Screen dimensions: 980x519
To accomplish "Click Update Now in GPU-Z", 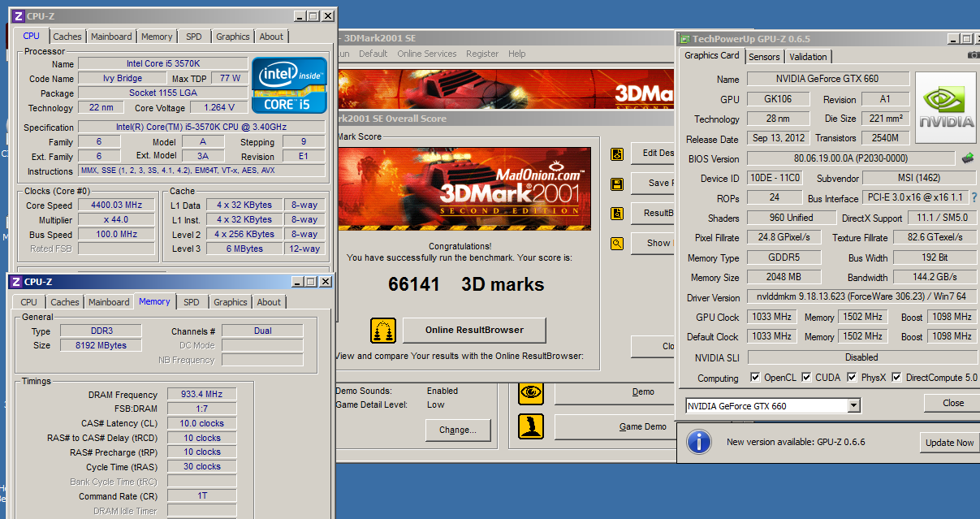I will (949, 443).
